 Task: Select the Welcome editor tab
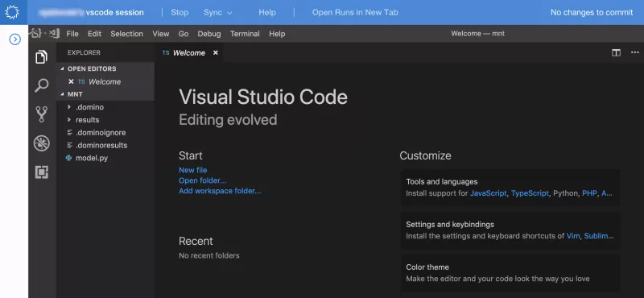click(189, 52)
